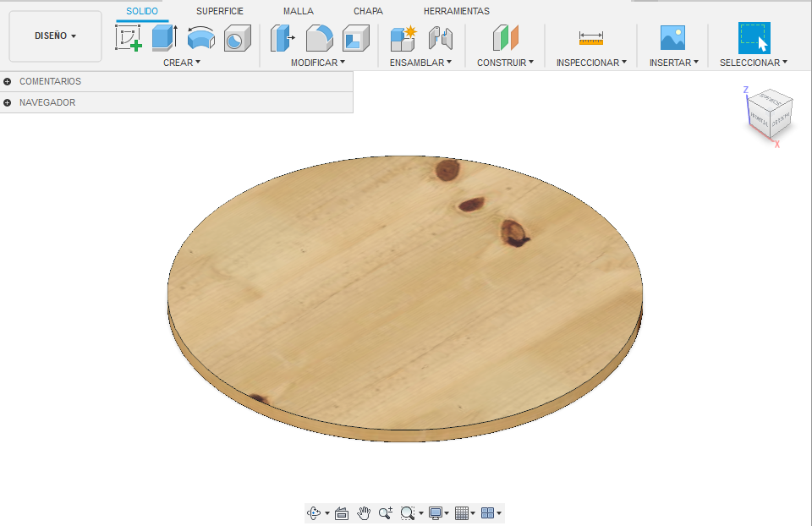Expand the NAVEGADOR panel
Image resolution: width=812 pixels, height=526 pixels.
[8, 101]
